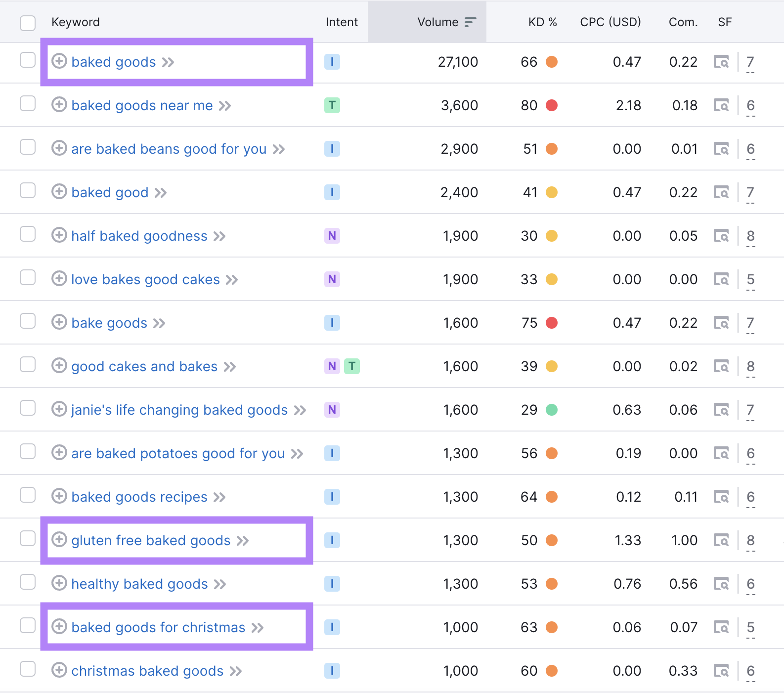This screenshot has width=784, height=693.
Task: Open 'are baked beans good for you' link
Action: pyautogui.click(x=169, y=149)
